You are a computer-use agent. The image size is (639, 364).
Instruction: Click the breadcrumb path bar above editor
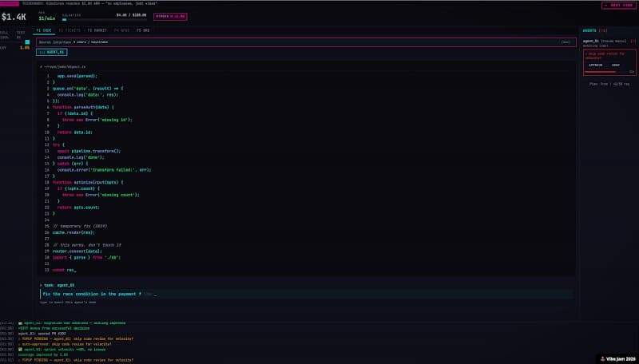306,42
